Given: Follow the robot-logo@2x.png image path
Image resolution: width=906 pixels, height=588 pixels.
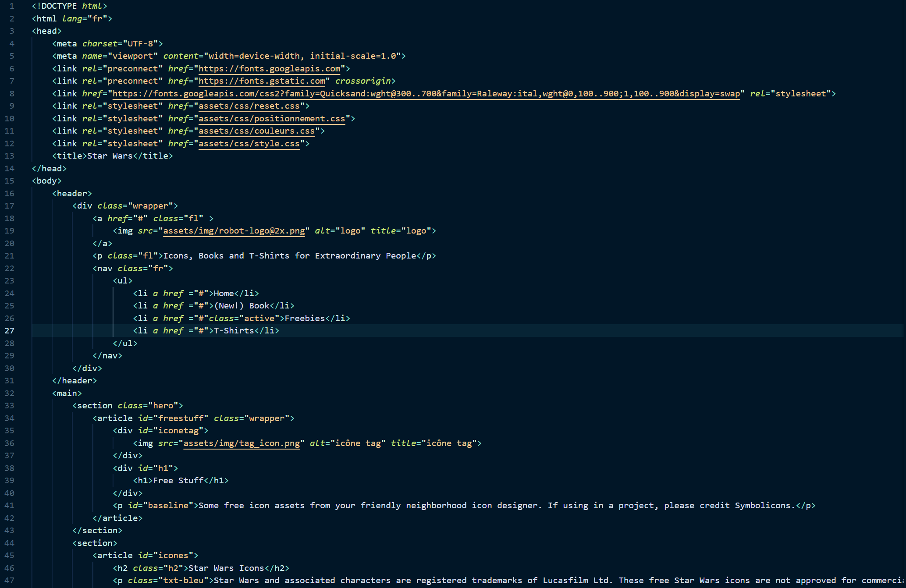Looking at the screenshot, I should [234, 231].
